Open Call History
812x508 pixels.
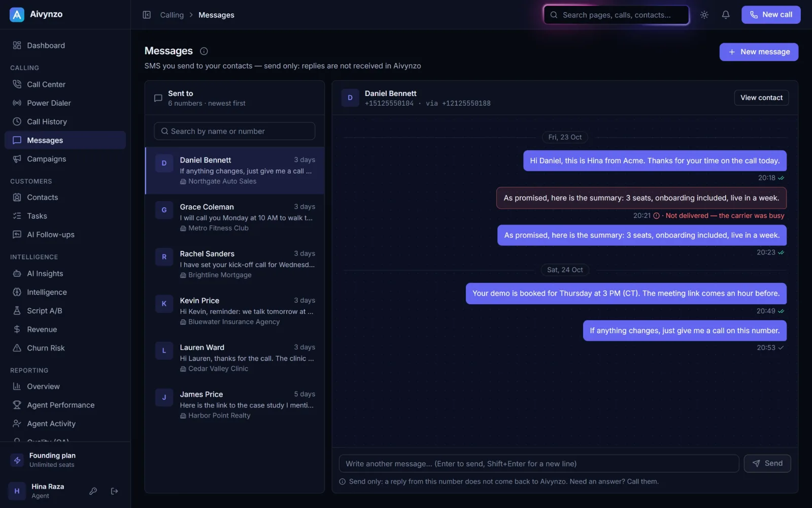click(65, 121)
